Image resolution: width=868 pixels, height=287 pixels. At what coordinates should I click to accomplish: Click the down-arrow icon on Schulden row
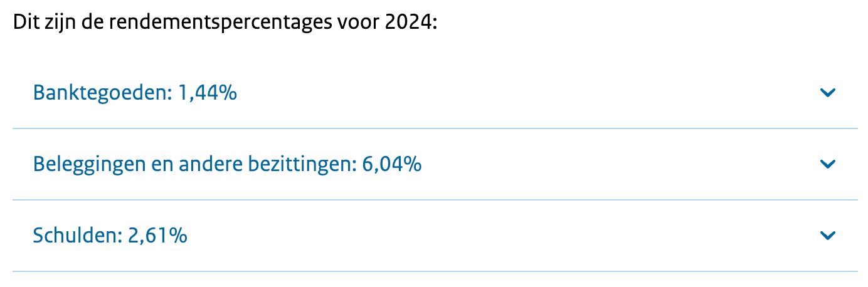click(828, 236)
